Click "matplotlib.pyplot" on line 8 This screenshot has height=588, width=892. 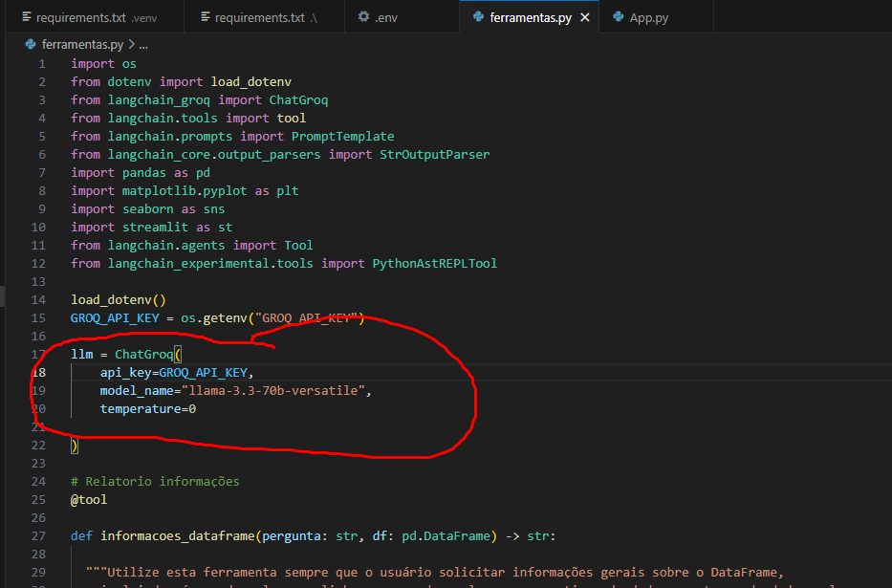tap(185, 191)
